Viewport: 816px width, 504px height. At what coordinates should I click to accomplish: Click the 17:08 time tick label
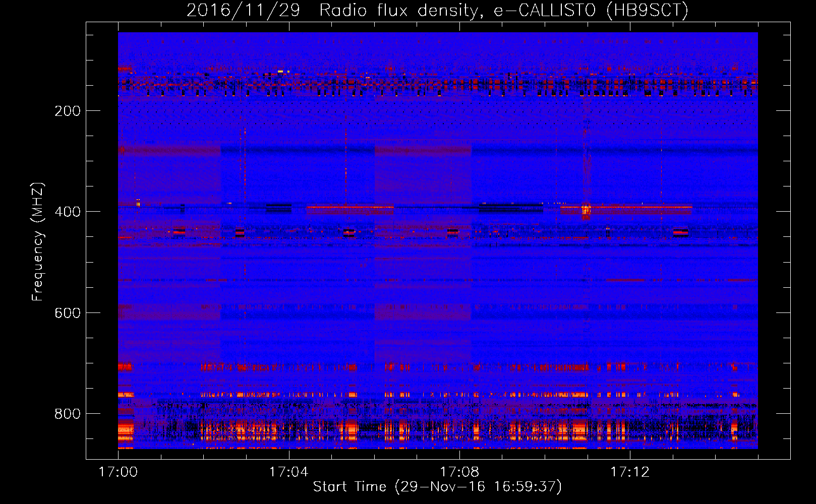459,472
